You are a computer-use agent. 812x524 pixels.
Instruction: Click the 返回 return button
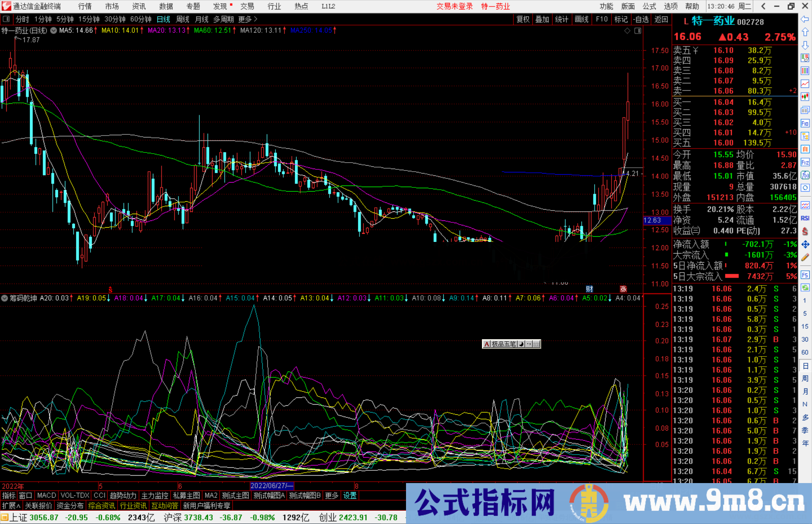tap(661, 19)
